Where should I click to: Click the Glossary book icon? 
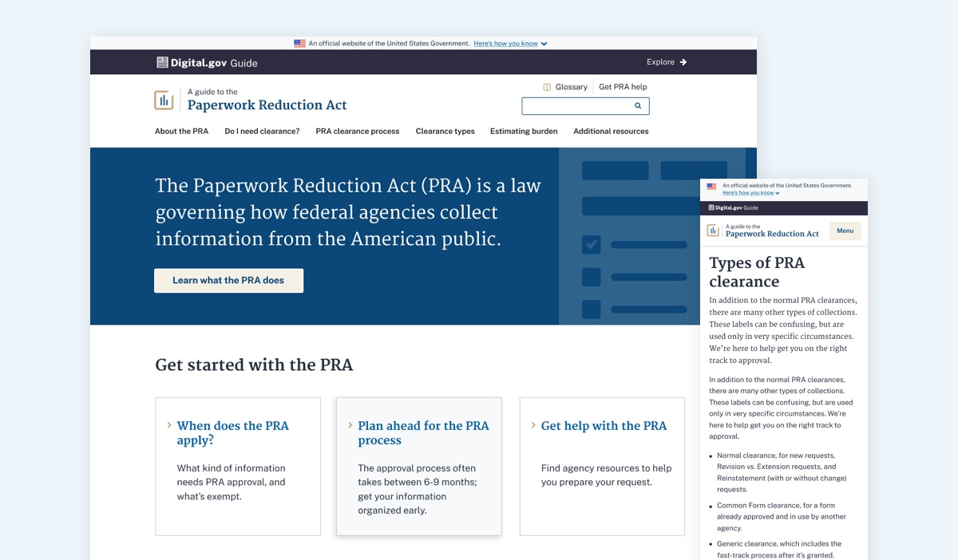547,87
